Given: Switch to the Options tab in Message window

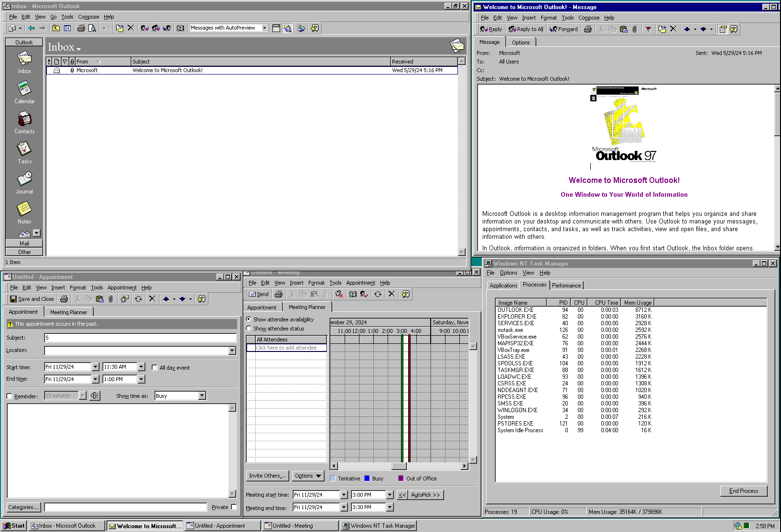Looking at the screenshot, I should 521,43.
